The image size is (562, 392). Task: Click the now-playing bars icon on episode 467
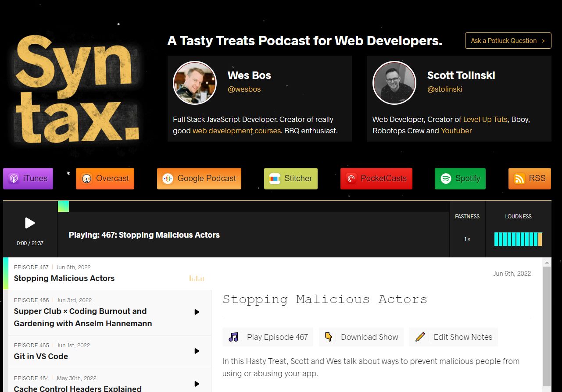point(197,278)
